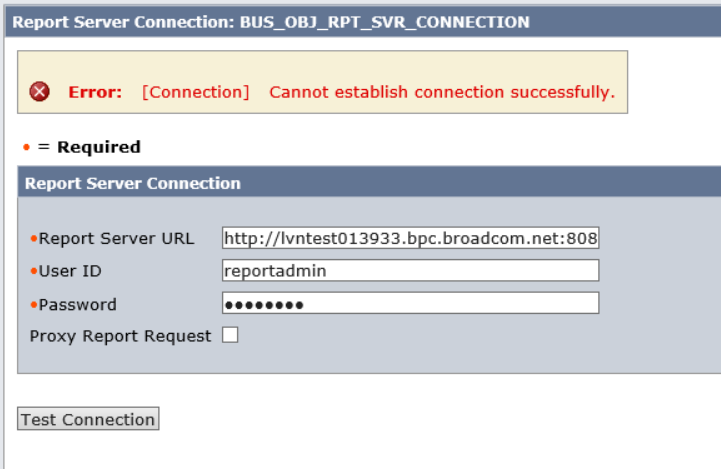The height and width of the screenshot is (469, 721).
Task: Focus the User ID input field
Action: pos(410,271)
